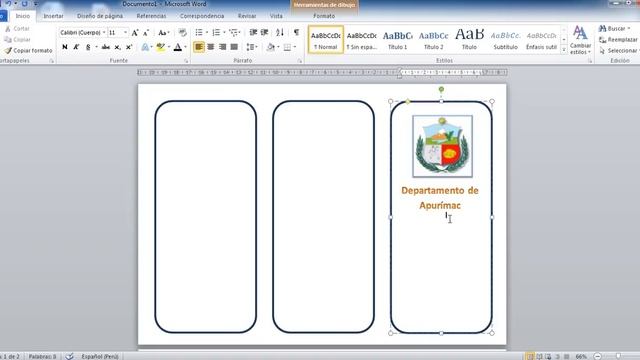
Task: Apply the Sin espaciado style
Action: pos(362,40)
